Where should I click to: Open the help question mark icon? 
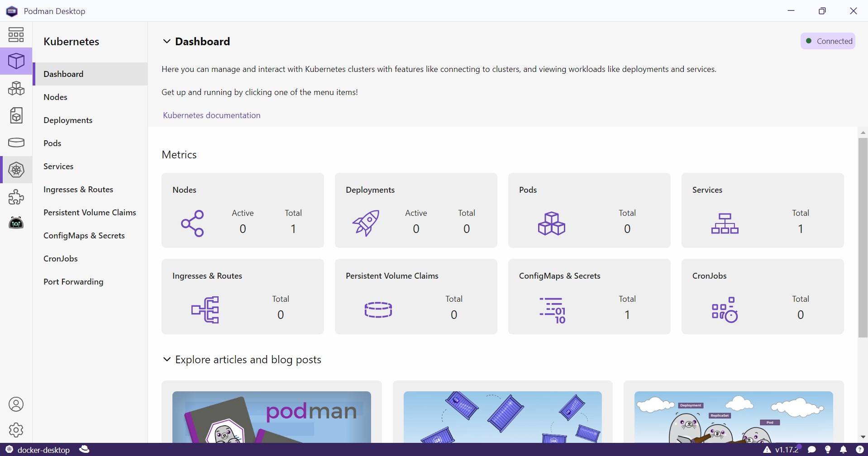[x=859, y=450]
